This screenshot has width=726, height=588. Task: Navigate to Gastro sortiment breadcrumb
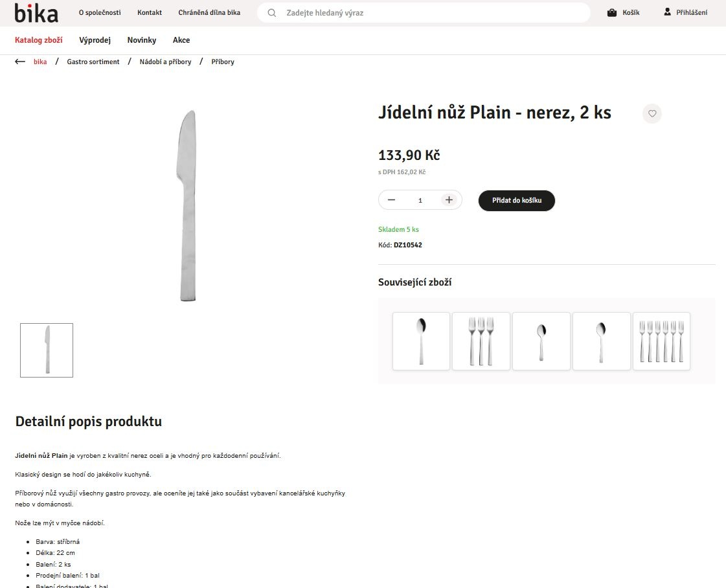[93, 62]
